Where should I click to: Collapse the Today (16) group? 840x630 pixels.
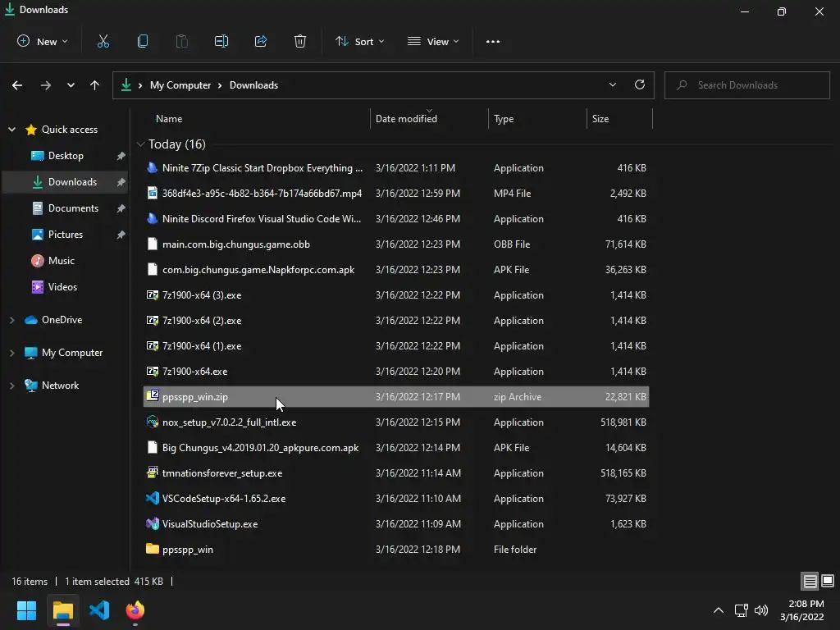coord(140,144)
